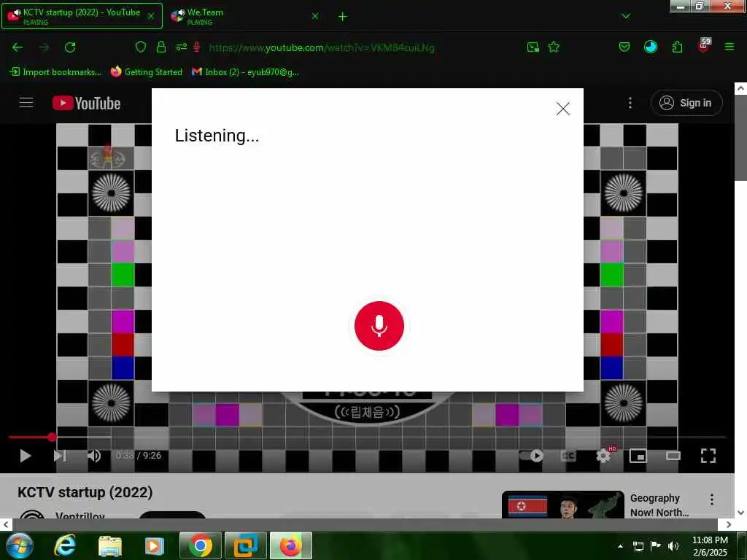Reload the current page
The width and height of the screenshot is (747, 560).
(x=70, y=47)
